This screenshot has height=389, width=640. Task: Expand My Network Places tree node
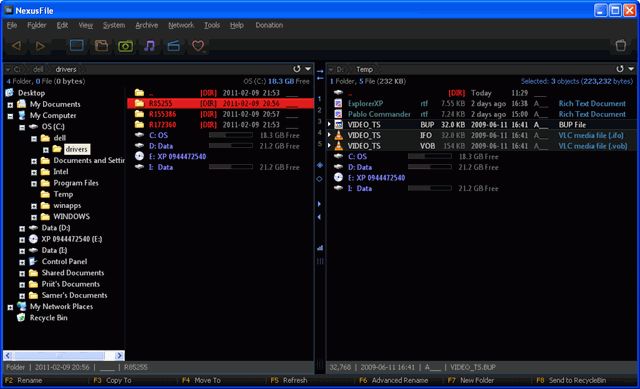click(x=10, y=307)
